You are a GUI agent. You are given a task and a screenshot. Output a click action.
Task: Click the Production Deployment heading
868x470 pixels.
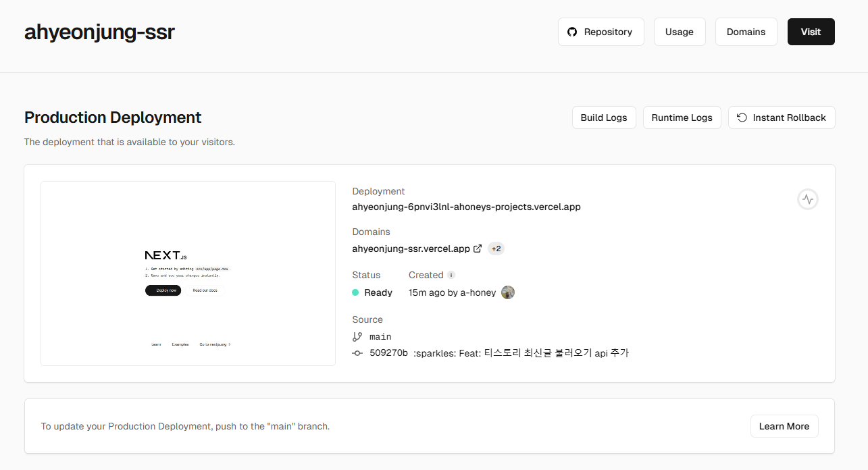point(113,117)
